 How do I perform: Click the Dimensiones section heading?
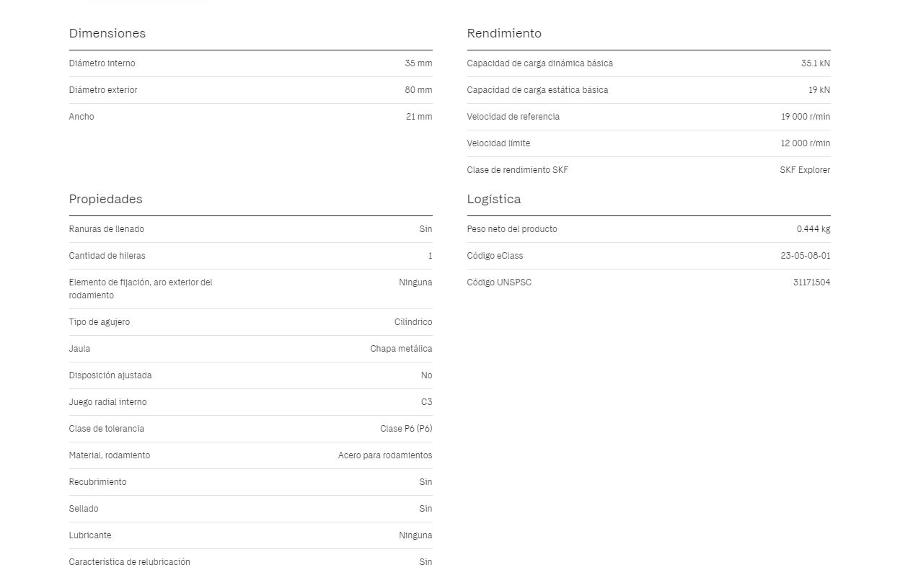pos(107,33)
